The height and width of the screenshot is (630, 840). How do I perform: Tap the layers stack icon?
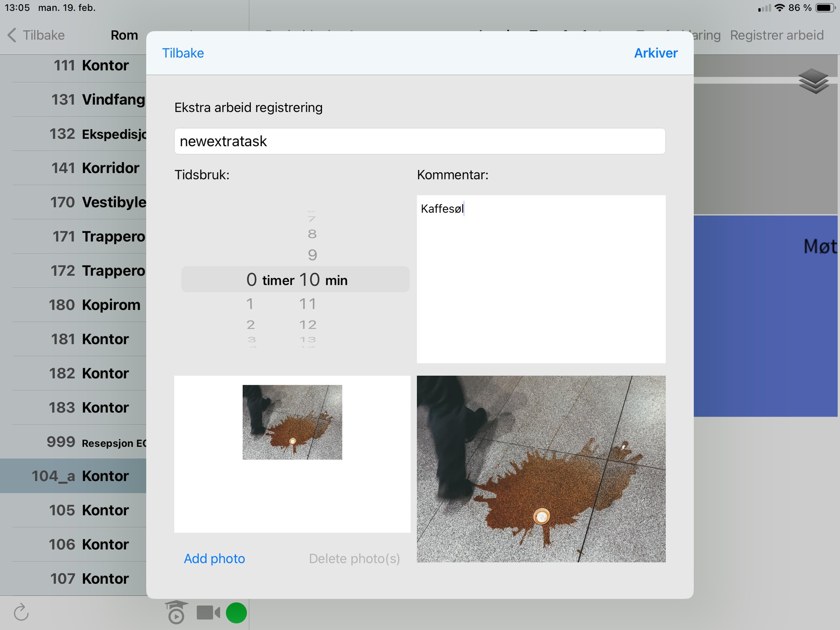813,81
